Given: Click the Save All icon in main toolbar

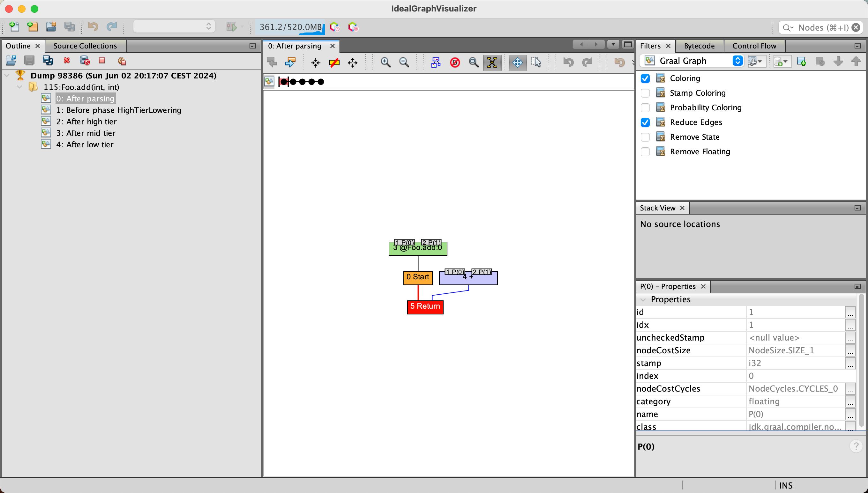Looking at the screenshot, I should [x=70, y=26].
